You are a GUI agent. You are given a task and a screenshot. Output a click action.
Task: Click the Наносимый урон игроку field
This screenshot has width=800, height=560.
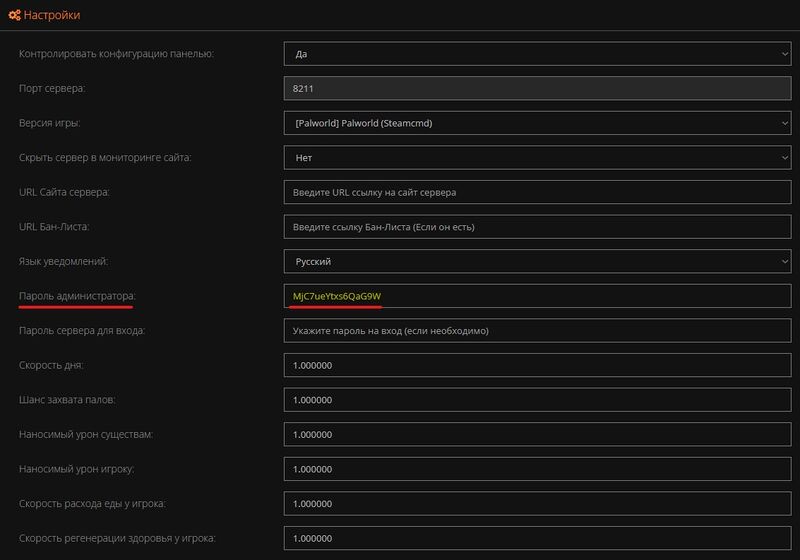point(537,469)
